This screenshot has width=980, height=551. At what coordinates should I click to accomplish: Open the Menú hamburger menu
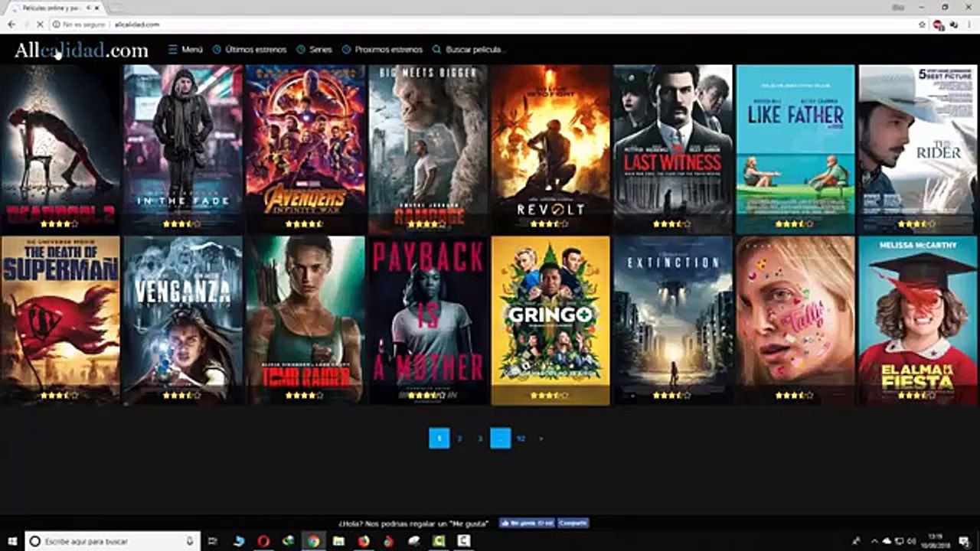pos(185,50)
